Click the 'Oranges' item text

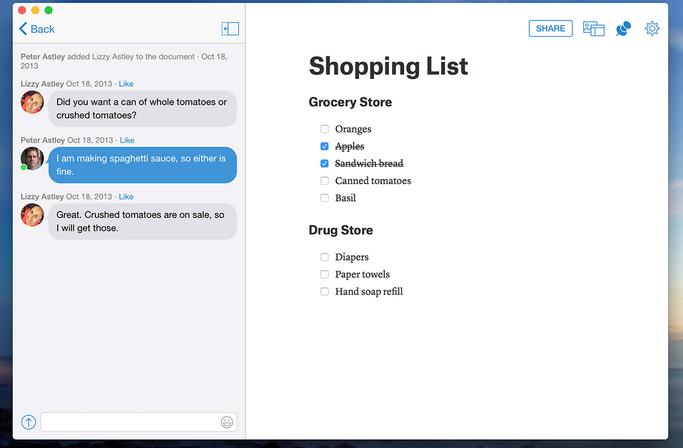click(353, 129)
